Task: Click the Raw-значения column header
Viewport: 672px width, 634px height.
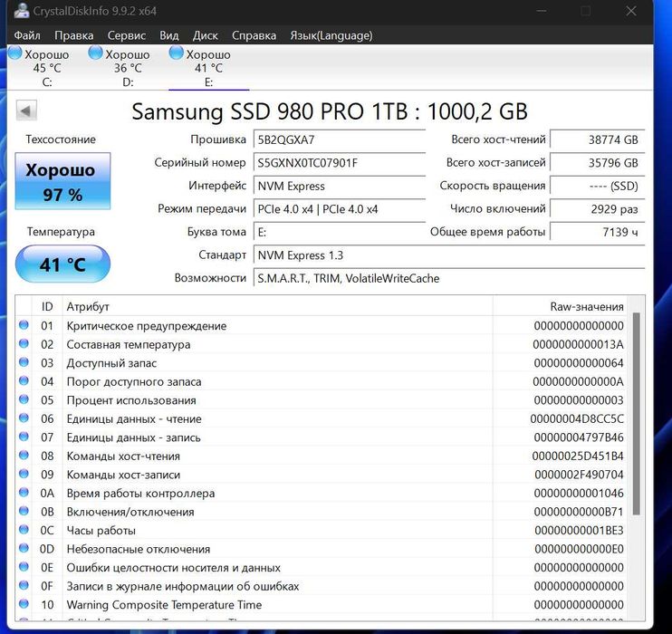Action: 560,306
